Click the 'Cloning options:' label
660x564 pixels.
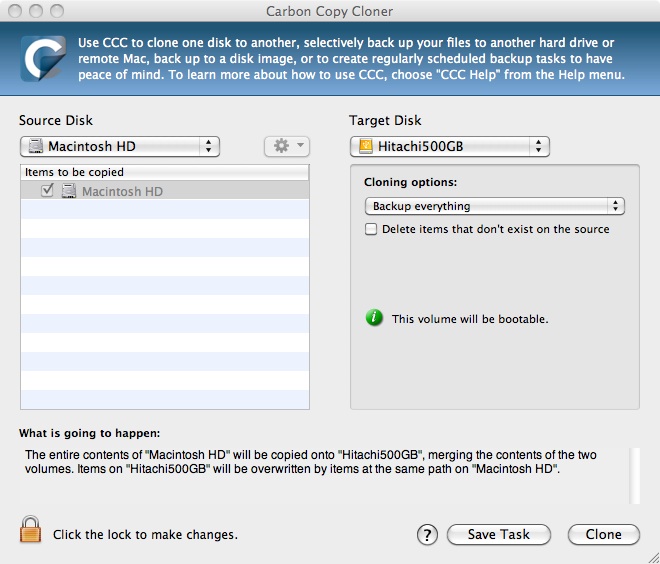[x=410, y=182]
